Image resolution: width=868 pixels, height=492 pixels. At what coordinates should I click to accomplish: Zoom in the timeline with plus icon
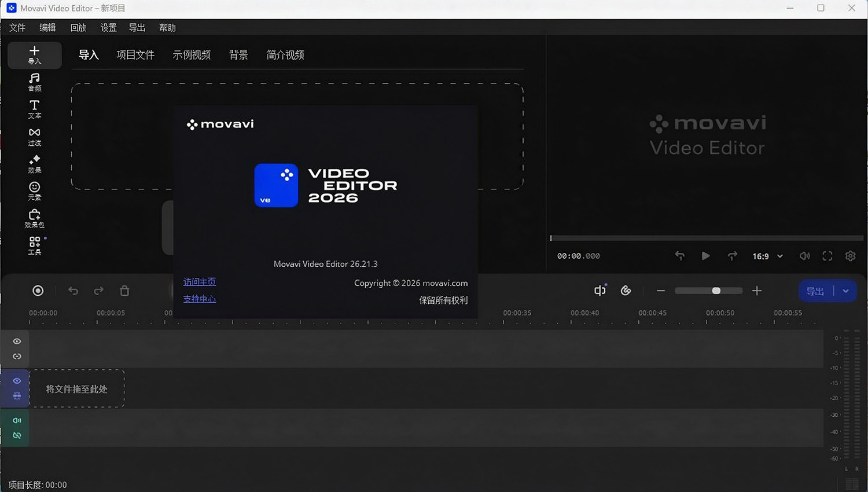[x=757, y=291]
